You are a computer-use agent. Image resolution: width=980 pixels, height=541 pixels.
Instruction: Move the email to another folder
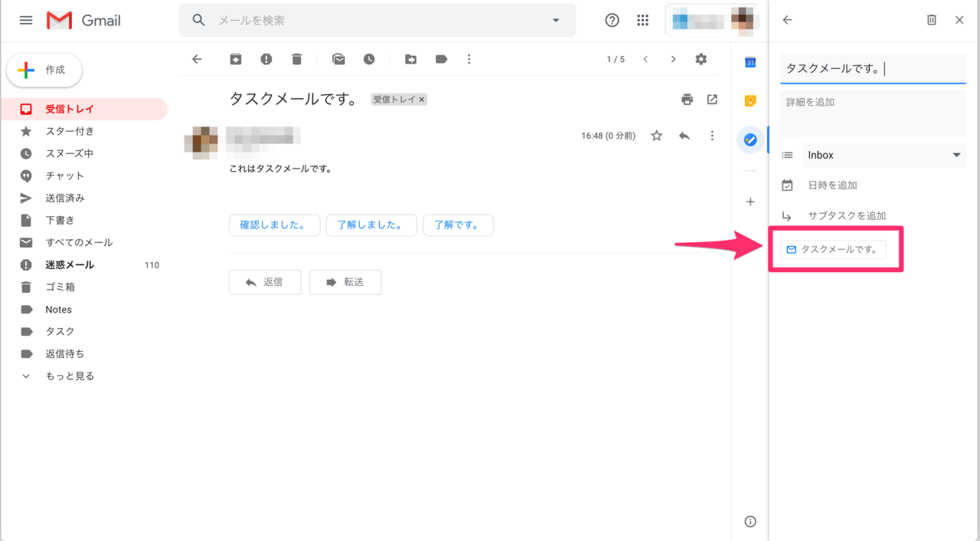410,58
